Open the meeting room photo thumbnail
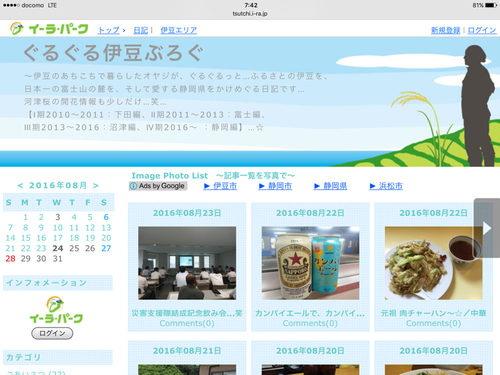Viewport: 500px width, 375px height. click(187, 263)
